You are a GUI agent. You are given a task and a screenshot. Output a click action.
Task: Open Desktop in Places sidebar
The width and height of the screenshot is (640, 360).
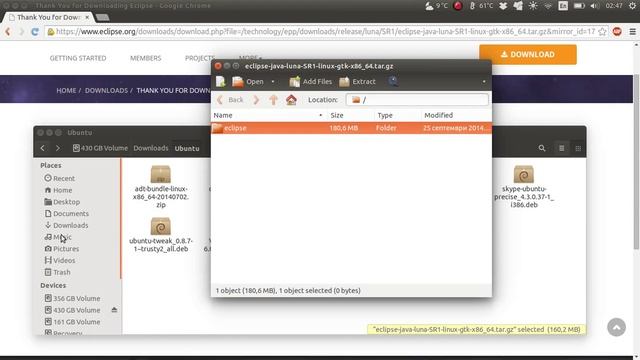point(62,202)
